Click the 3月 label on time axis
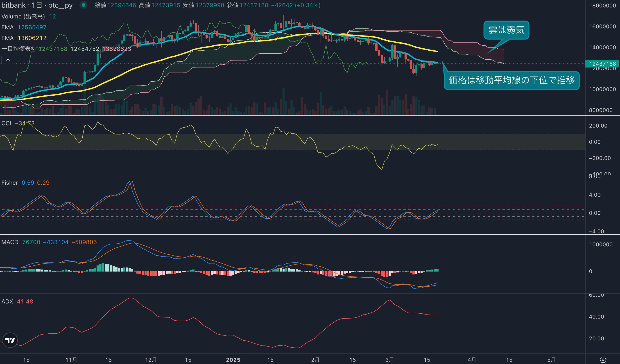 [x=389, y=360]
